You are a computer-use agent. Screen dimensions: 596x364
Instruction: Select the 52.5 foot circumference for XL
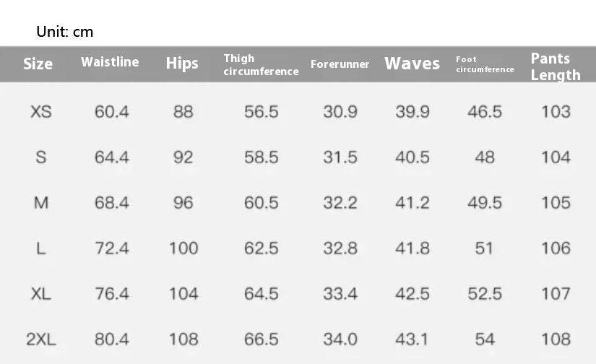[x=485, y=294]
